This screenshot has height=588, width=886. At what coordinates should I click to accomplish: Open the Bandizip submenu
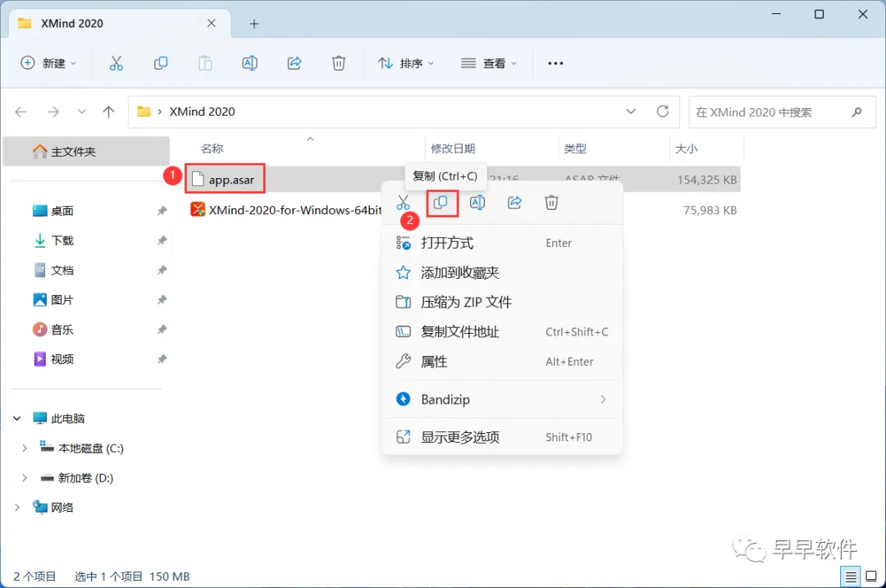[x=502, y=399]
